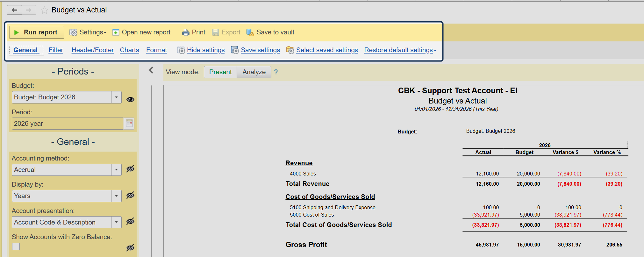Open the Period calendar picker icon
644x257 pixels.
129,124
